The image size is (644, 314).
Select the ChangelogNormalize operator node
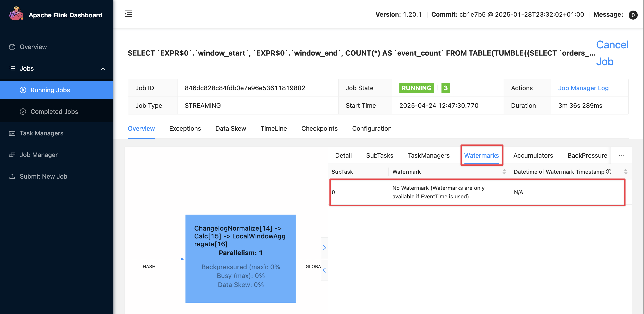241,259
